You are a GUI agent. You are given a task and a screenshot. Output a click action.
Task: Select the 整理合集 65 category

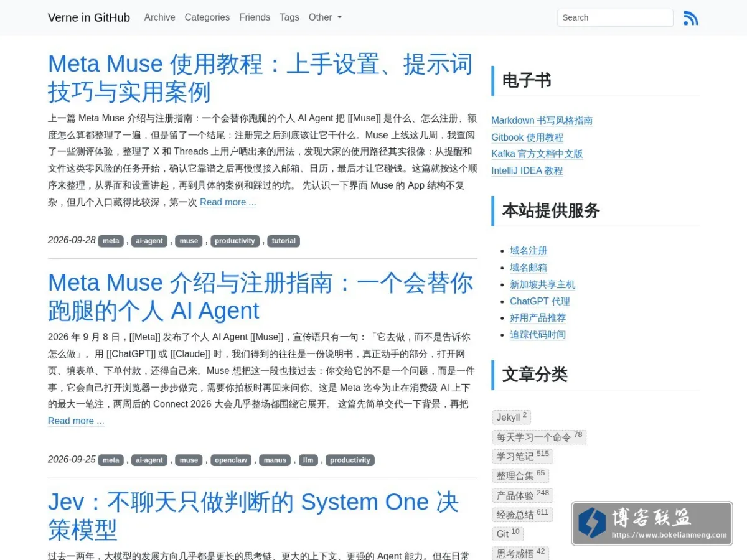coord(520,475)
